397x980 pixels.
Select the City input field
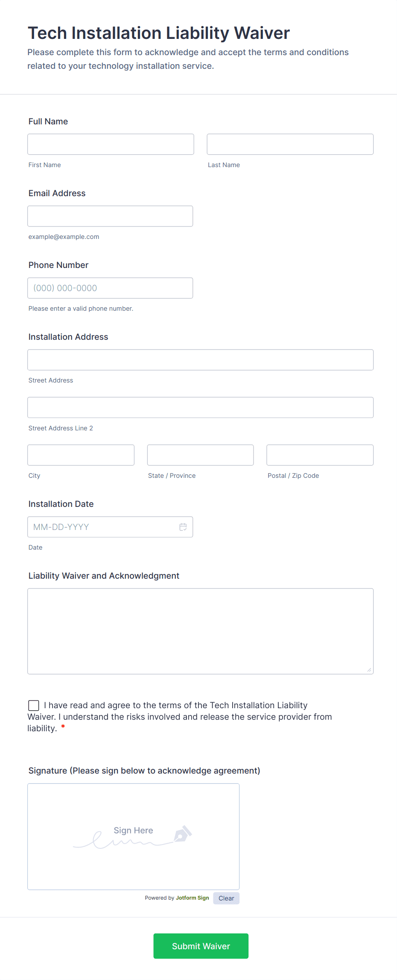(81, 455)
